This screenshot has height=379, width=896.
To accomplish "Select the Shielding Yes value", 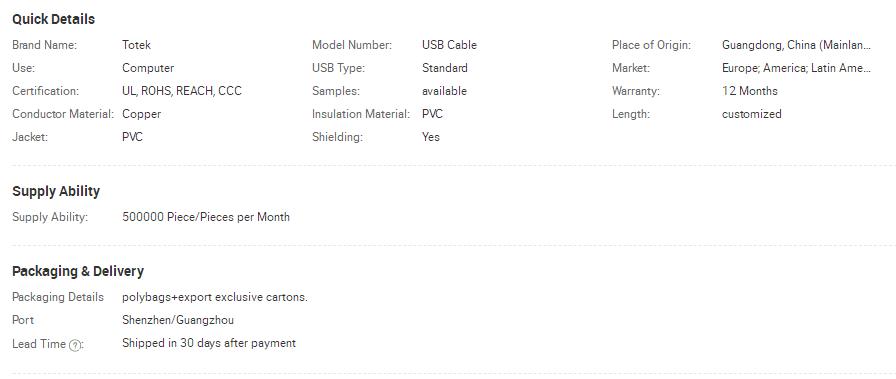I will tap(431, 137).
